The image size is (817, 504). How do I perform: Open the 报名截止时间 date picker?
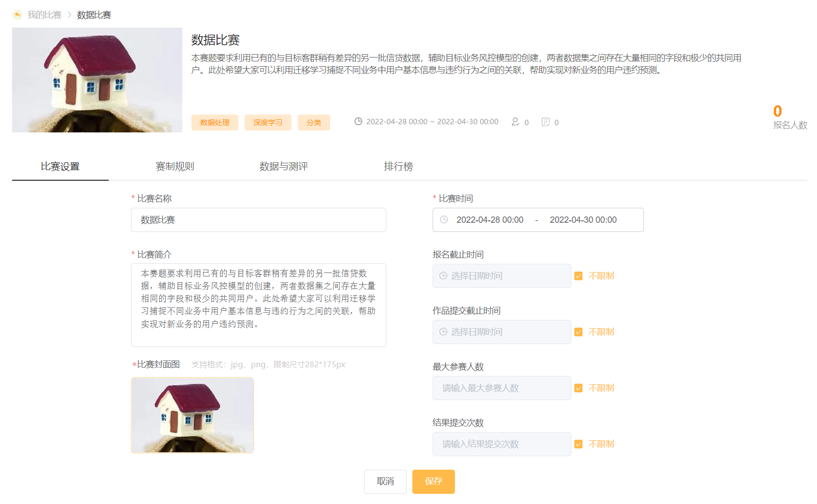pyautogui.click(x=501, y=276)
